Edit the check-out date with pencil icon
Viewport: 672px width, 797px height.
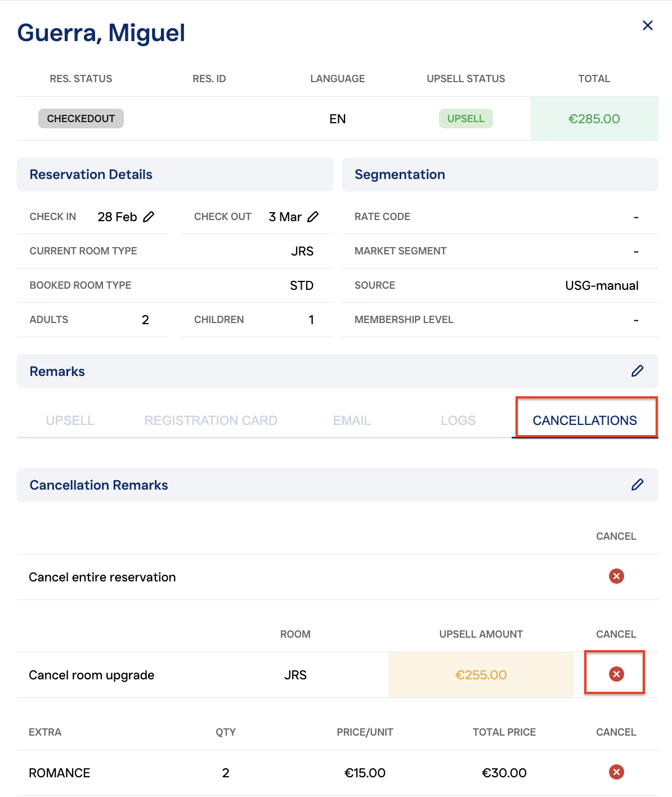click(x=313, y=217)
